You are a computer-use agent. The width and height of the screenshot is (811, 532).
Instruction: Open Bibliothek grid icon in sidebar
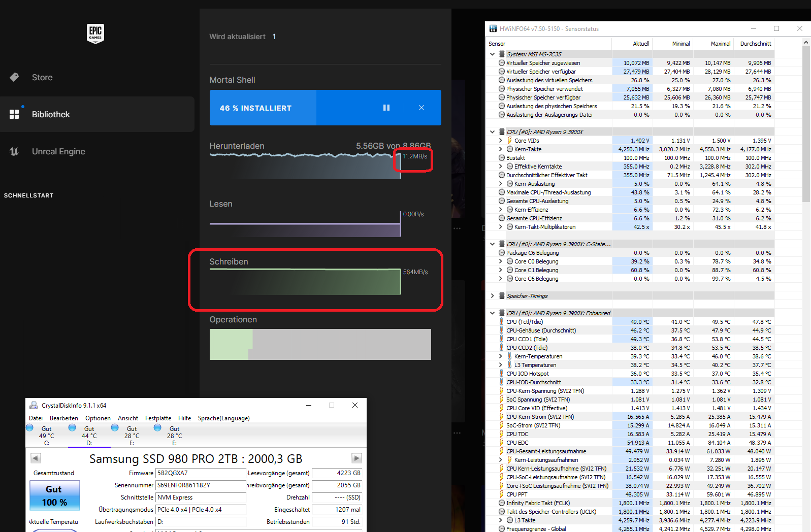14,114
